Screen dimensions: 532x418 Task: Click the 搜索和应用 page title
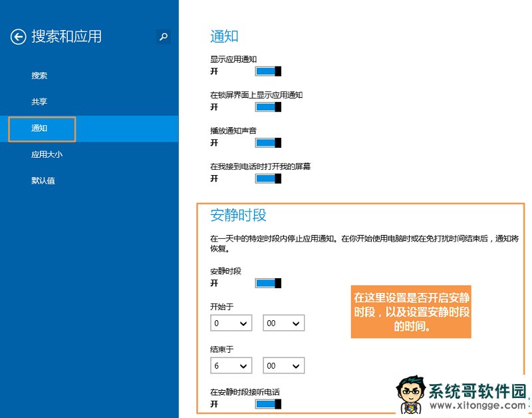pyautogui.click(x=66, y=37)
